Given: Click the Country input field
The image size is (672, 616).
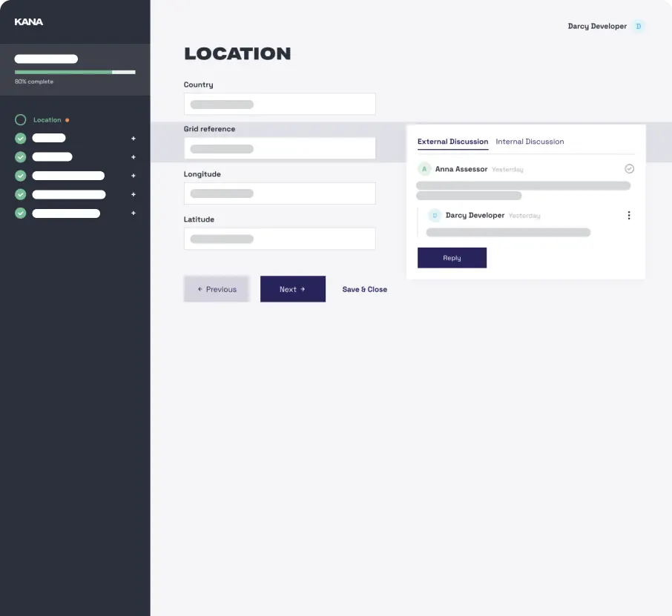Looking at the screenshot, I should [x=280, y=104].
